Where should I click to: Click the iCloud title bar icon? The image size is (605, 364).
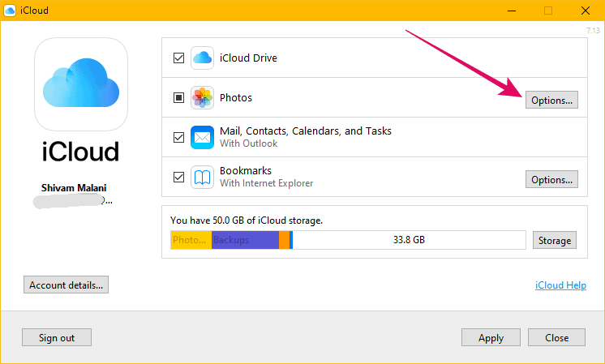coord(10,11)
